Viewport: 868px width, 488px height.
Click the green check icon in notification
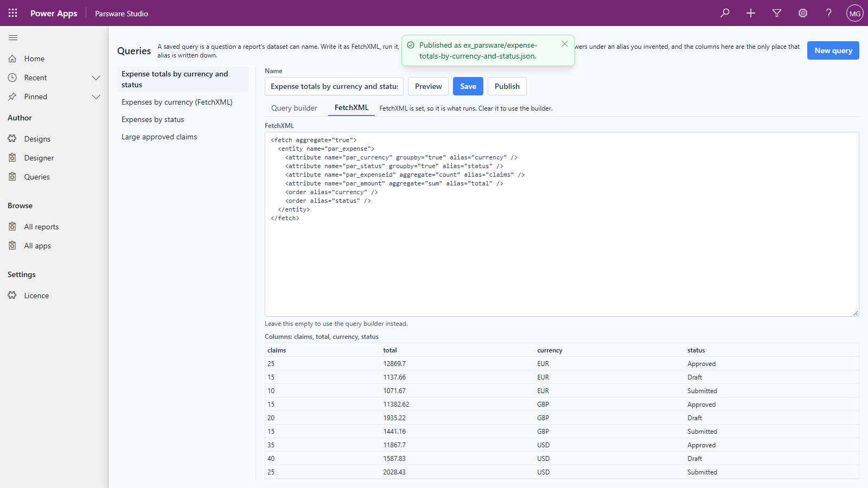(x=411, y=45)
